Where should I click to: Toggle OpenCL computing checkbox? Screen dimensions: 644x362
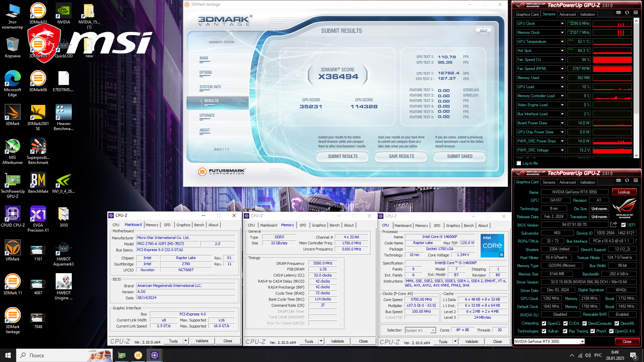coord(544,323)
